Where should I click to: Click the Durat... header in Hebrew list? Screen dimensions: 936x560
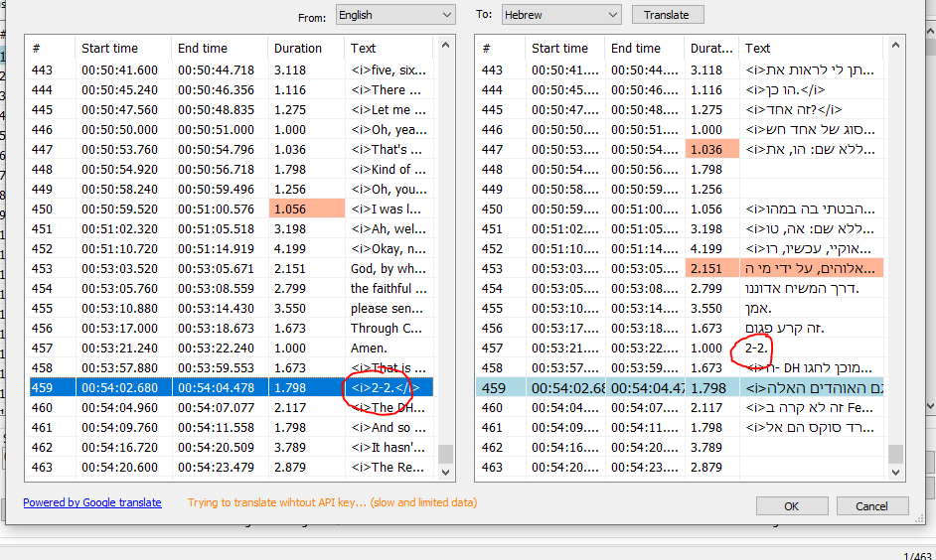click(711, 49)
